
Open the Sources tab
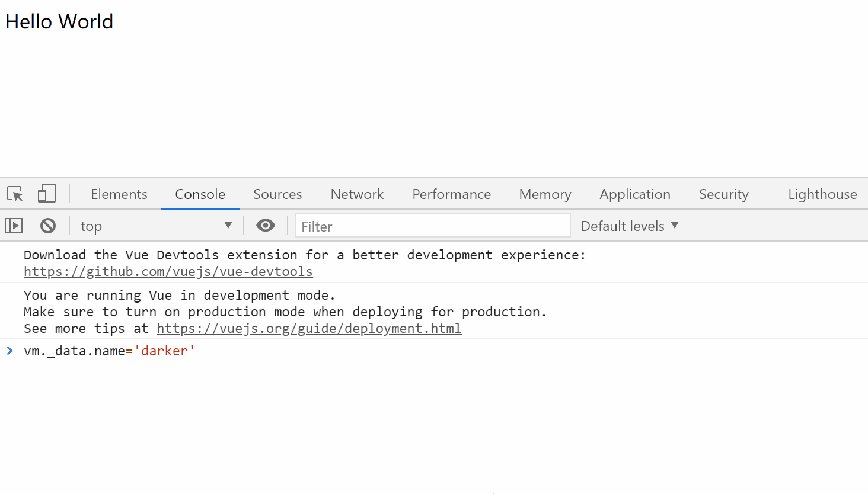pyautogui.click(x=277, y=194)
